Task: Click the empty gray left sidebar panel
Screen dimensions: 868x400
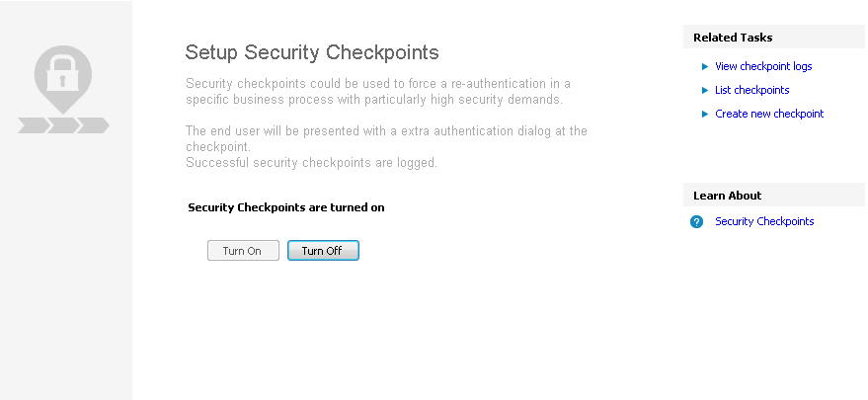Action: coord(65,277)
